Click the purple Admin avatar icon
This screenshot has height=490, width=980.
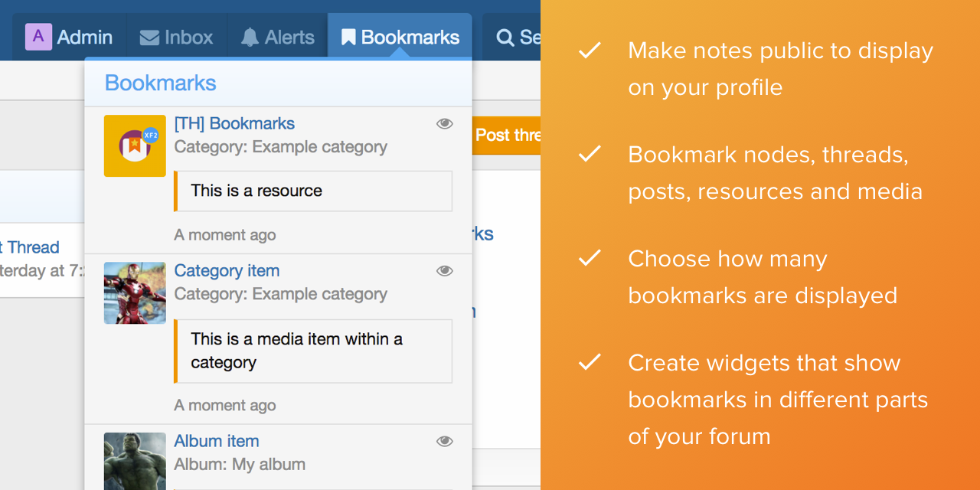[38, 37]
